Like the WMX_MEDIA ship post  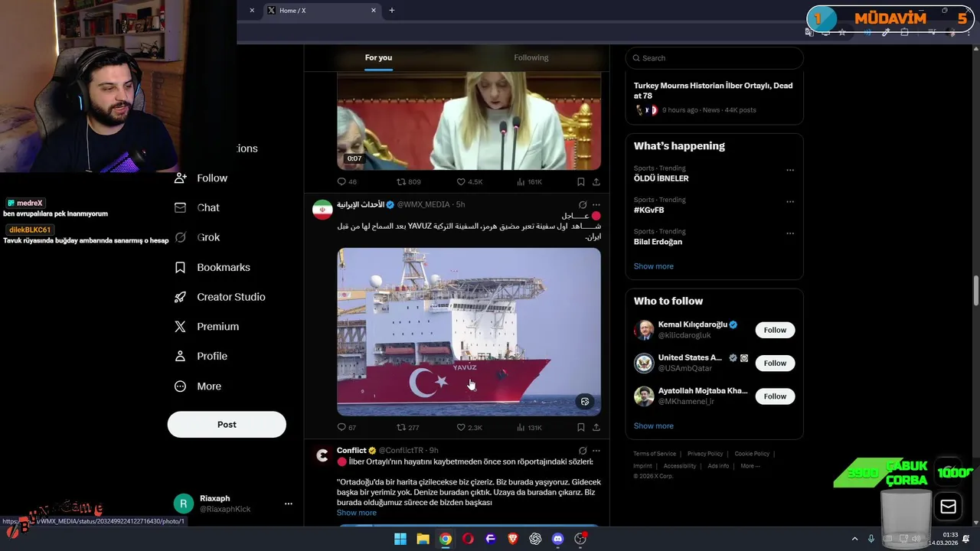point(469,427)
